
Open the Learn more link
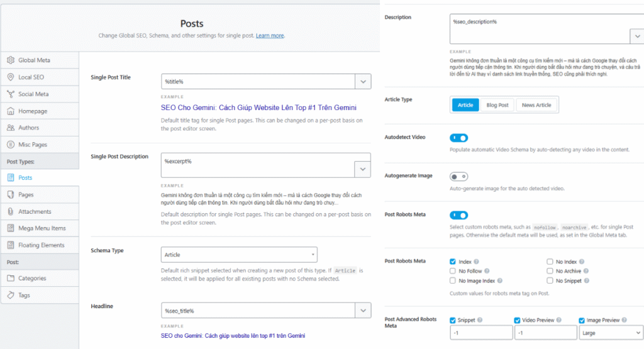click(x=270, y=36)
